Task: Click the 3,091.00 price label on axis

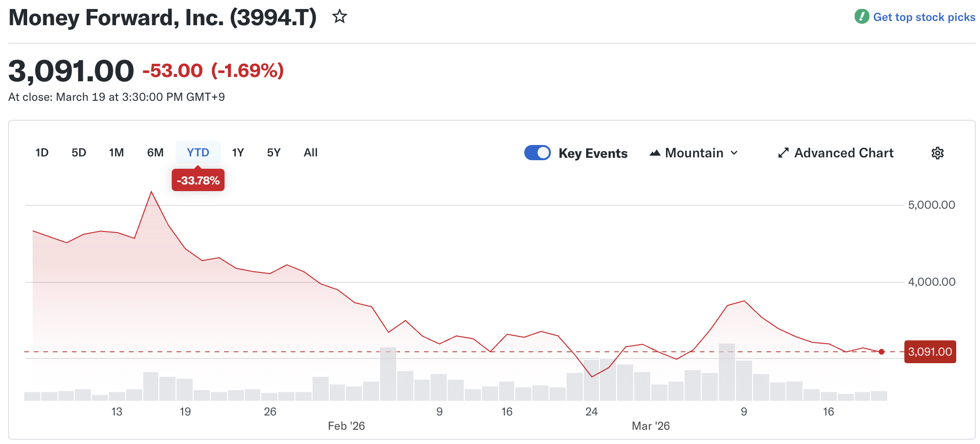Action: click(930, 352)
